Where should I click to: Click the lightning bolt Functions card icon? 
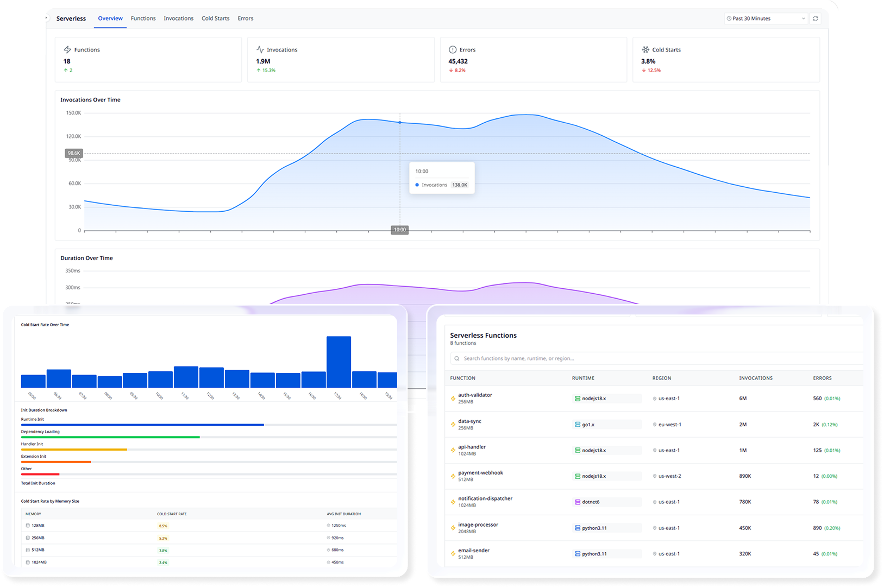click(67, 49)
